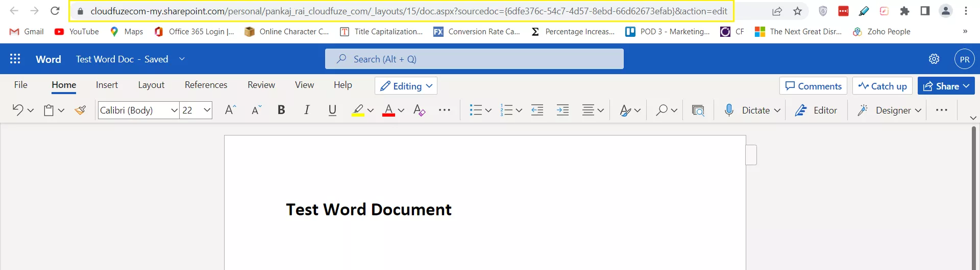
Task: Switch to the Layout tab
Action: (151, 85)
